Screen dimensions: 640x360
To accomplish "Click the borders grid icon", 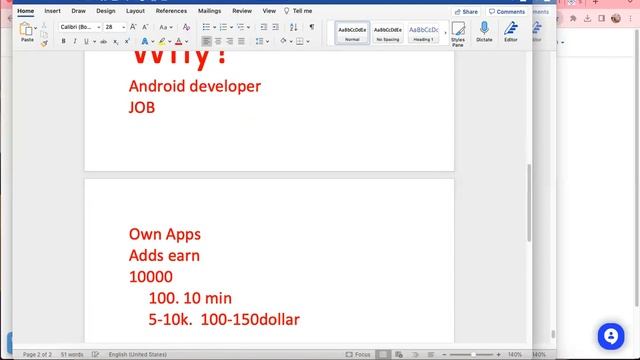I will click(x=300, y=41).
